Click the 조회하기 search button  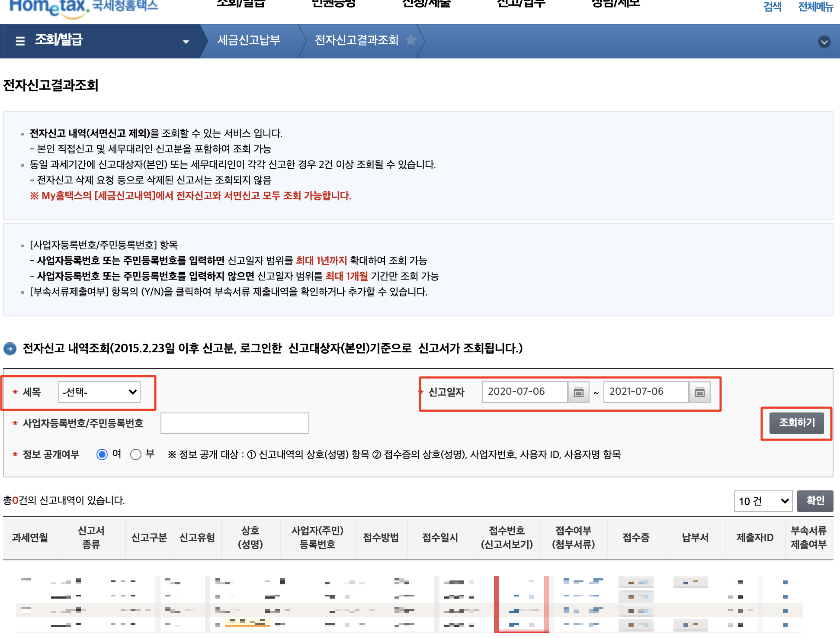click(797, 423)
